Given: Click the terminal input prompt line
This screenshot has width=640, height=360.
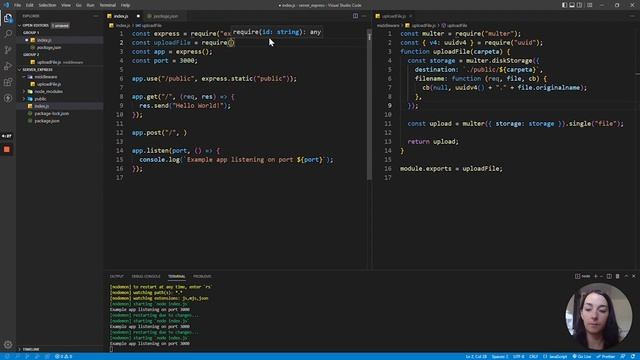Looking at the screenshot, I should tap(111, 349).
